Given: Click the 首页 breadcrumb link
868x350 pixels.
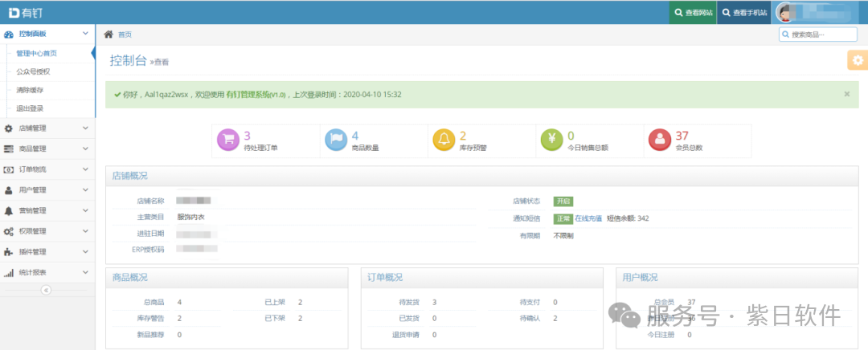Looking at the screenshot, I should 125,35.
